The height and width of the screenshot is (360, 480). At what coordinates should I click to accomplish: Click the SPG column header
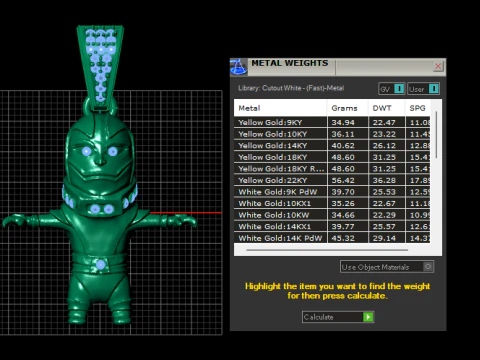point(418,108)
